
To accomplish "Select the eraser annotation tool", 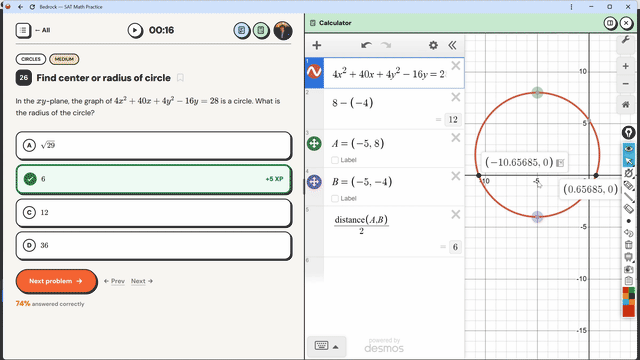I will pos(629,209).
